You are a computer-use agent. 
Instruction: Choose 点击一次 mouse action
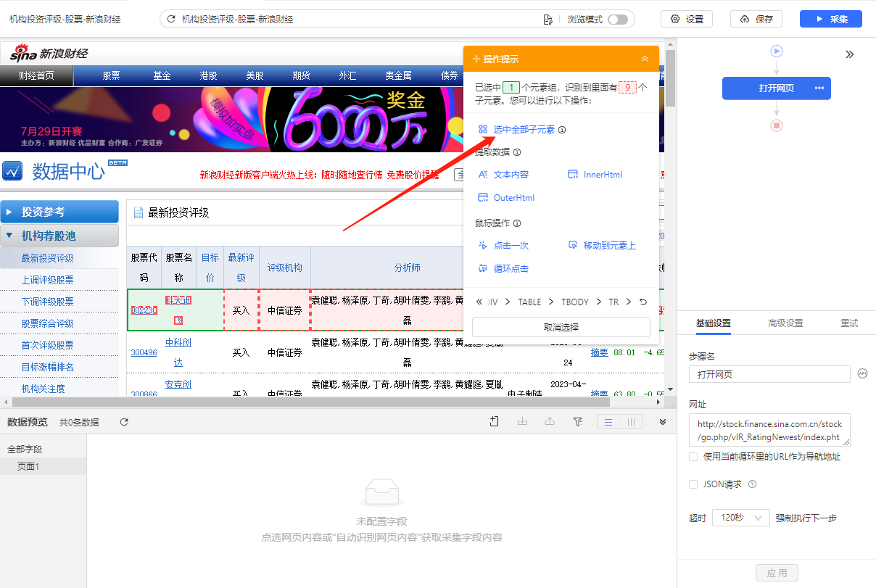point(503,246)
